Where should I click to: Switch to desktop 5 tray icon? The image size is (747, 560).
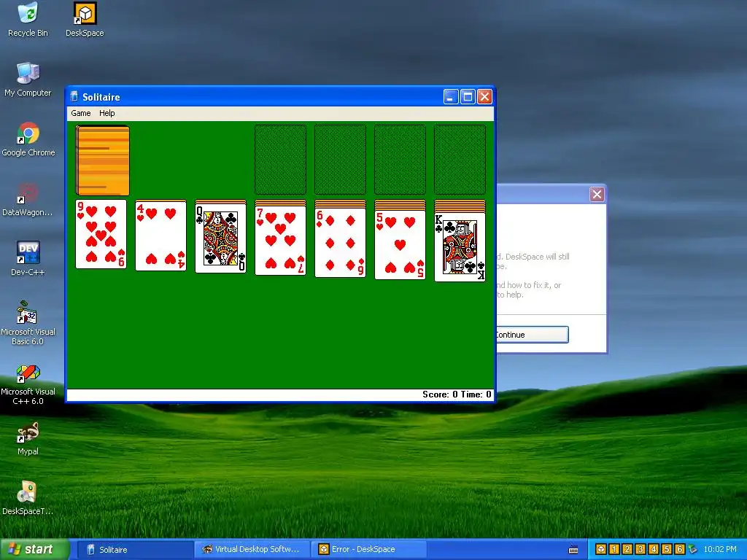point(667,549)
